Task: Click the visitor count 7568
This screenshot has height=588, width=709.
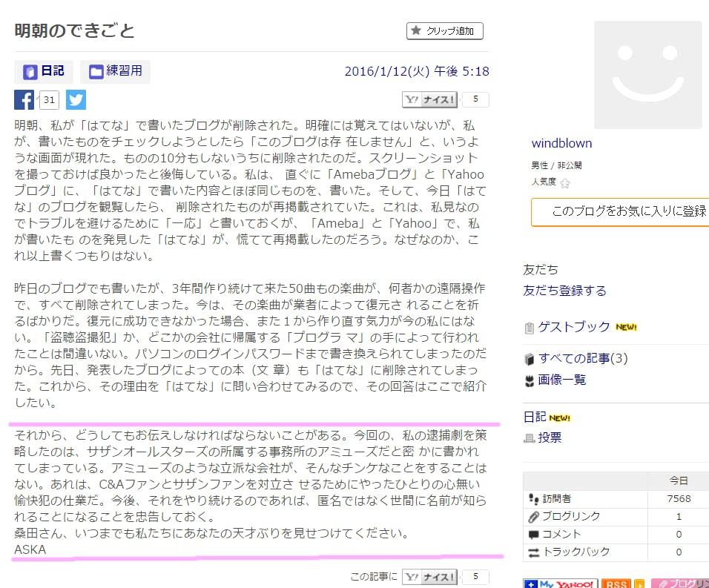Action: 679,498
